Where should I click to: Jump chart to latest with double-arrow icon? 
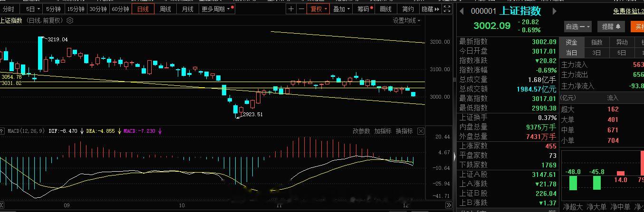(448, 205)
